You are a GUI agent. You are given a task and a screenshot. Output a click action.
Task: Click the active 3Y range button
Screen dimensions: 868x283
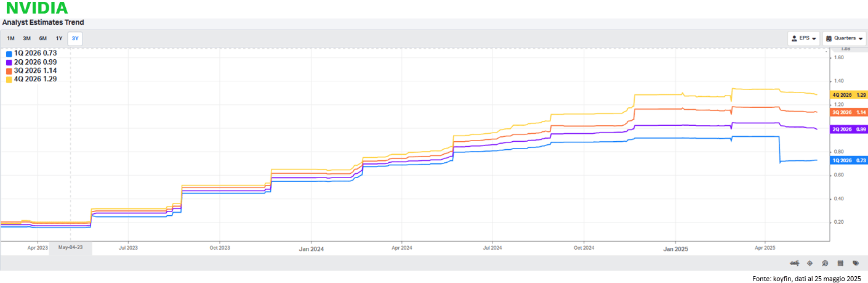[74, 39]
